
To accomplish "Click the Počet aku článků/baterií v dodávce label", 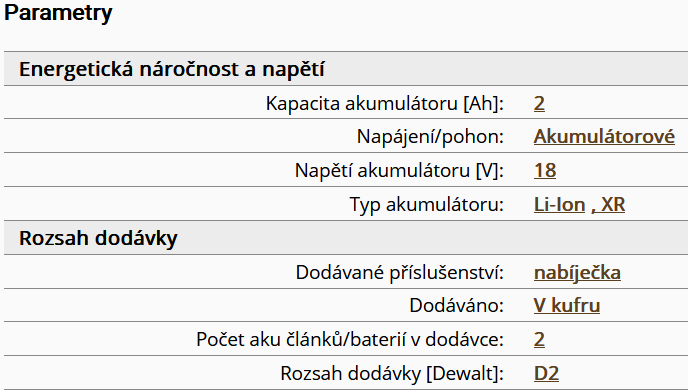I will point(350,340).
